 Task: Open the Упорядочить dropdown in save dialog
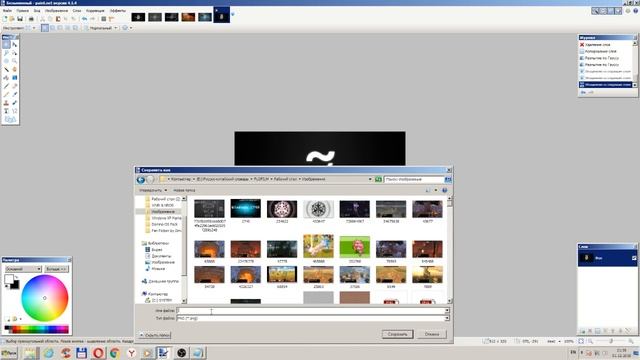click(153, 190)
